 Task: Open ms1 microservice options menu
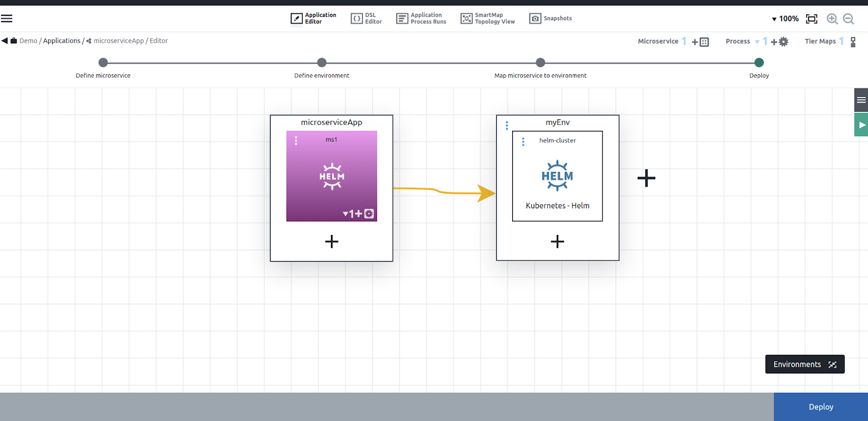tap(296, 141)
